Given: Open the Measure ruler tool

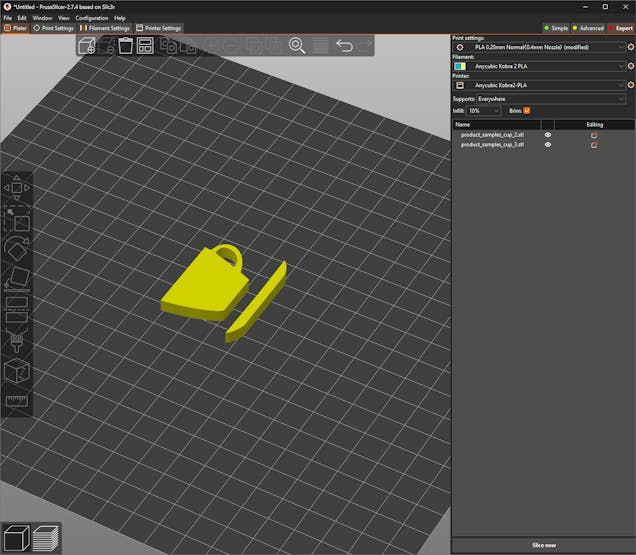Looking at the screenshot, I should pyautogui.click(x=17, y=401).
